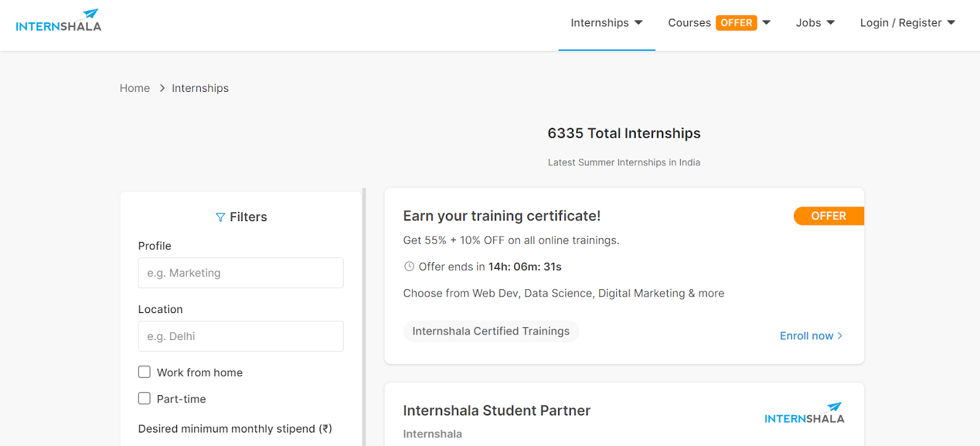This screenshot has height=446, width=980.
Task: Click the Get 55% + 10% OFF text
Action: (511, 240)
